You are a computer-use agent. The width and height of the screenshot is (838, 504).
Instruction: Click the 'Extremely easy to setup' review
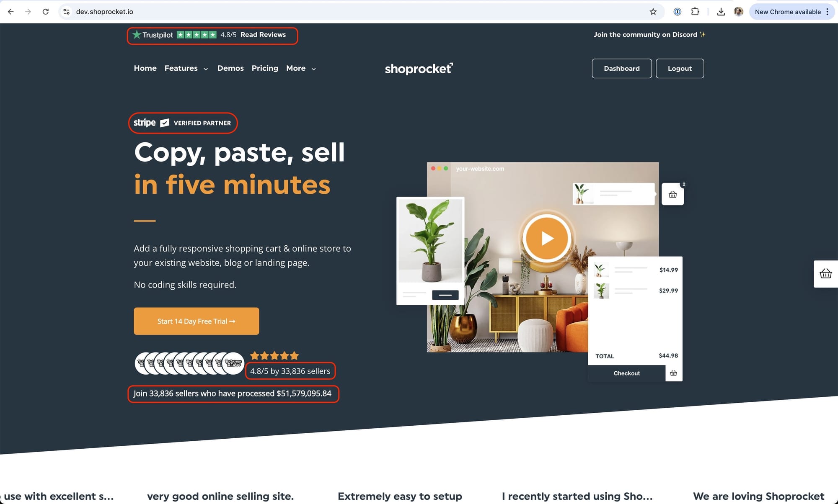[x=400, y=496]
